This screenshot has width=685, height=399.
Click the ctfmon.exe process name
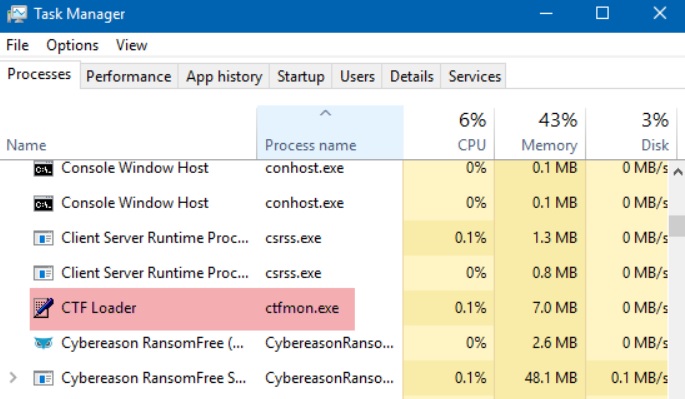pyautogui.click(x=302, y=308)
